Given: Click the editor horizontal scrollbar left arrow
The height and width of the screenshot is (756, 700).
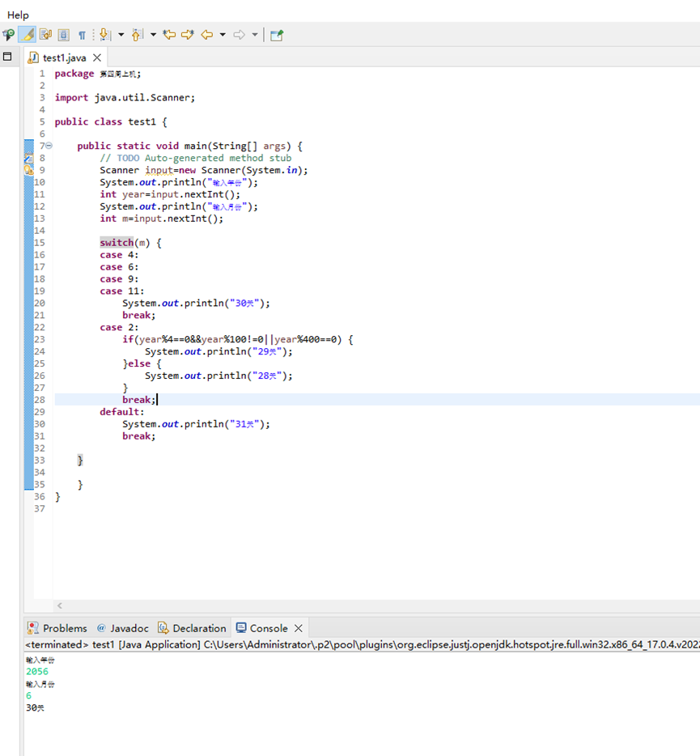Looking at the screenshot, I should click(60, 605).
